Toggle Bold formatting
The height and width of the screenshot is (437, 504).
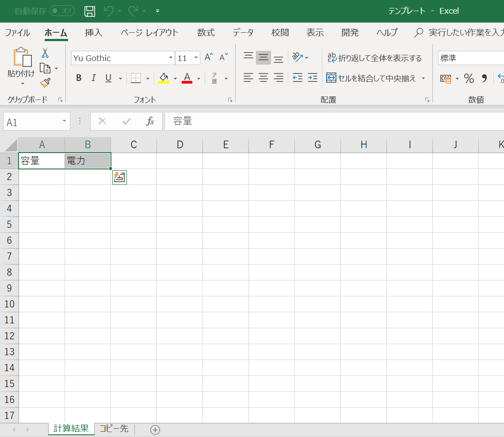[x=79, y=78]
